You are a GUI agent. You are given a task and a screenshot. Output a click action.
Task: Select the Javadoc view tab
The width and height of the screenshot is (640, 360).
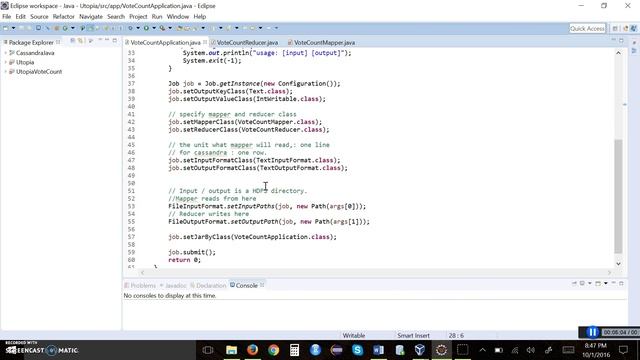[x=173, y=285]
